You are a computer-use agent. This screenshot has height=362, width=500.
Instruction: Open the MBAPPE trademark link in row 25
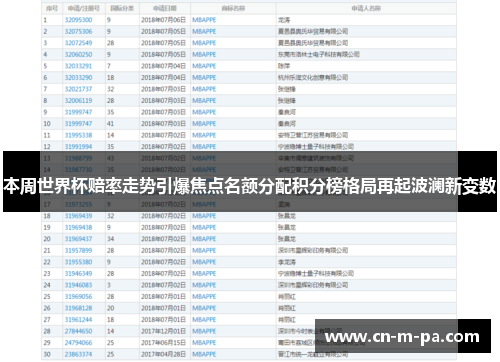(204, 297)
